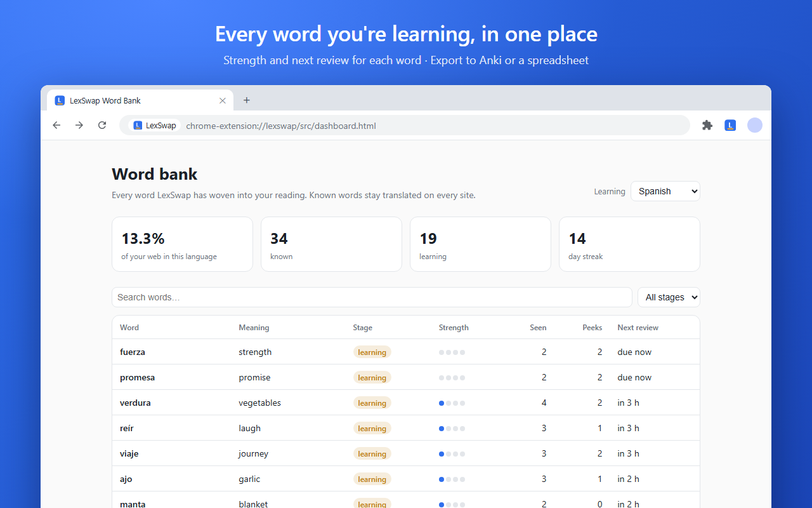Click the Stage column header
Image resolution: width=812 pixels, height=508 pixels.
[x=363, y=328]
